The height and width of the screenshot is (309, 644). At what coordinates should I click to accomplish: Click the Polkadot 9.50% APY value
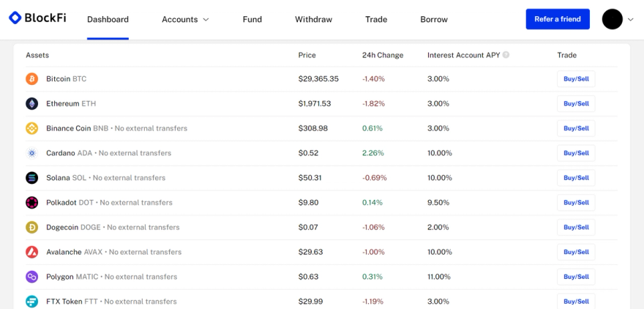point(438,203)
